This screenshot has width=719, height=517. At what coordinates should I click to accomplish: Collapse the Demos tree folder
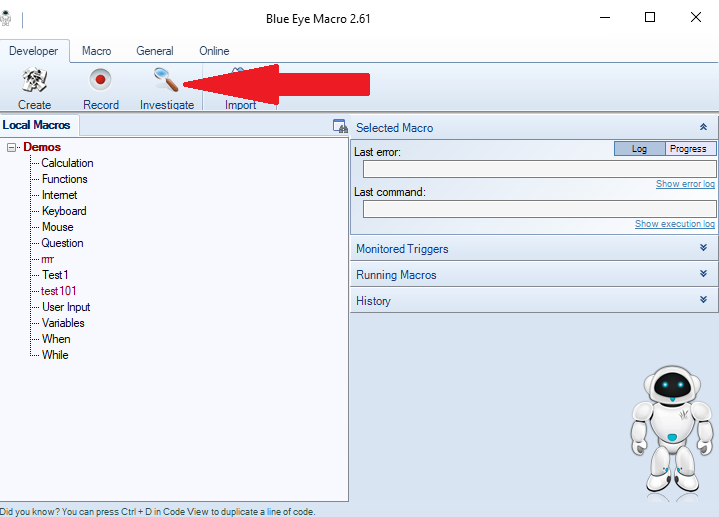pyautogui.click(x=11, y=147)
